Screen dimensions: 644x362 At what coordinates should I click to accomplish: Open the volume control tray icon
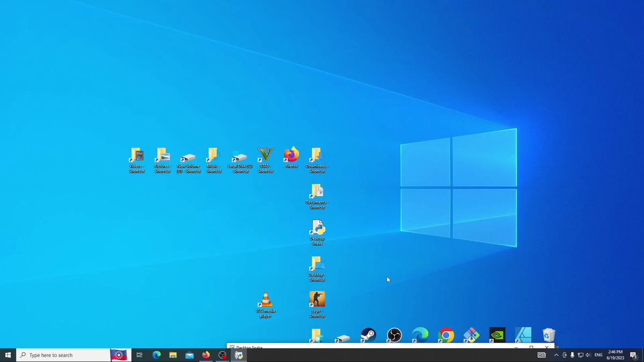[x=588, y=355]
